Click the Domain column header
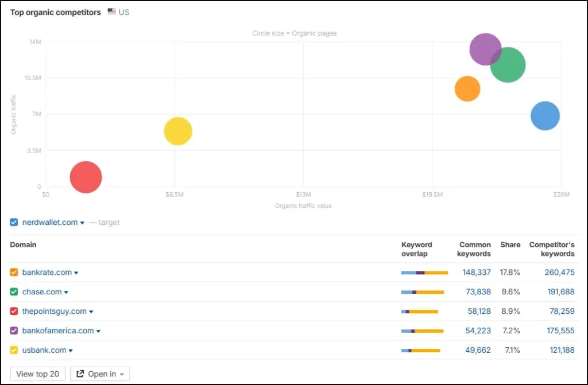This screenshot has height=385, width=588. tap(23, 245)
